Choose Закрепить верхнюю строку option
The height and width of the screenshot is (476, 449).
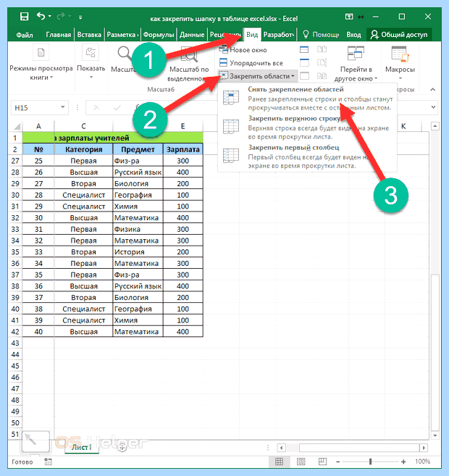pyautogui.click(x=307, y=128)
